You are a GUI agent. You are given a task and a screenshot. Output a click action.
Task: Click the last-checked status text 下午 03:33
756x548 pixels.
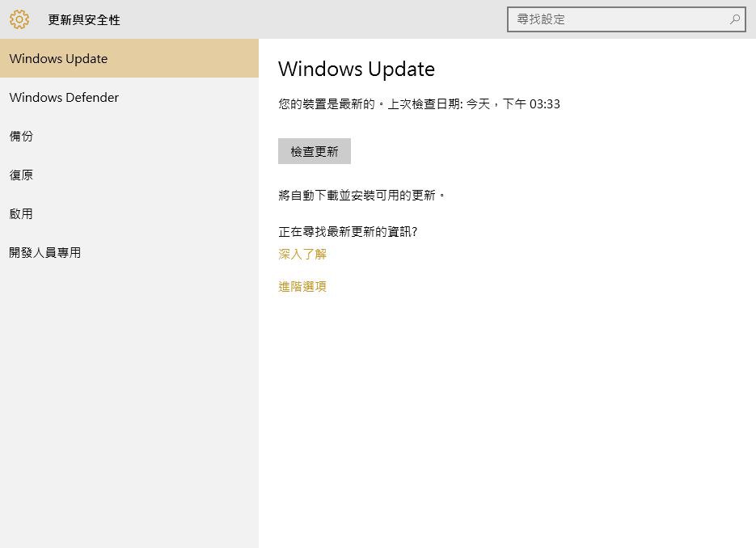tap(531, 103)
